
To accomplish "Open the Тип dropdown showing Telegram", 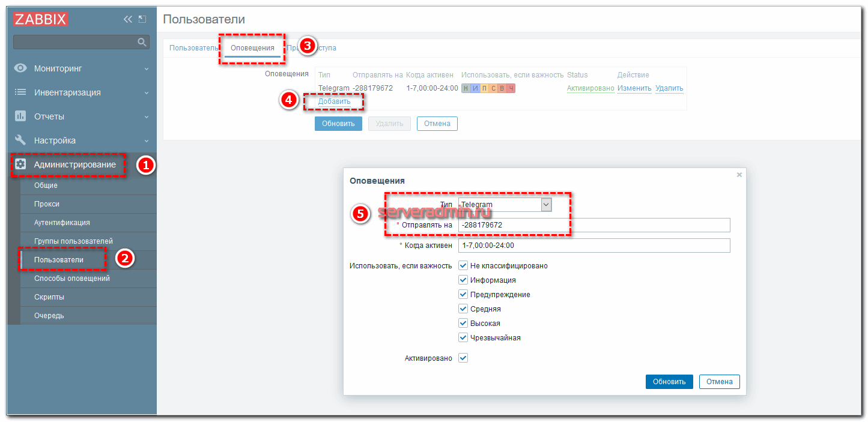I will pos(505,205).
